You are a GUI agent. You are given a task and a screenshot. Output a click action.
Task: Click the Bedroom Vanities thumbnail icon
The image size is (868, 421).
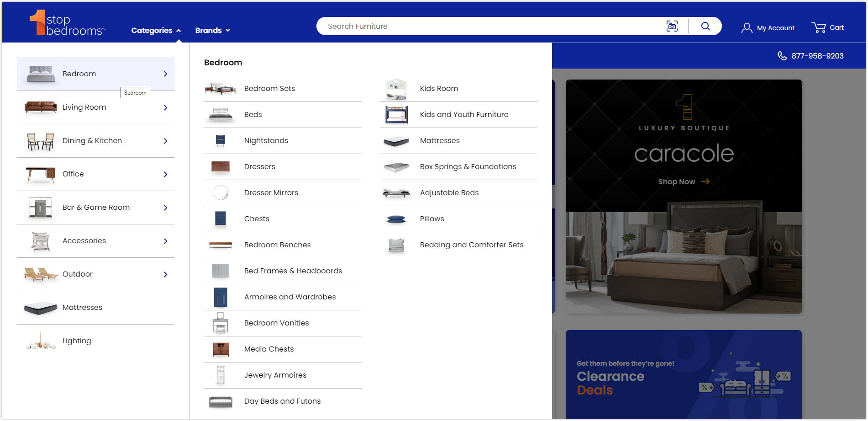(221, 323)
